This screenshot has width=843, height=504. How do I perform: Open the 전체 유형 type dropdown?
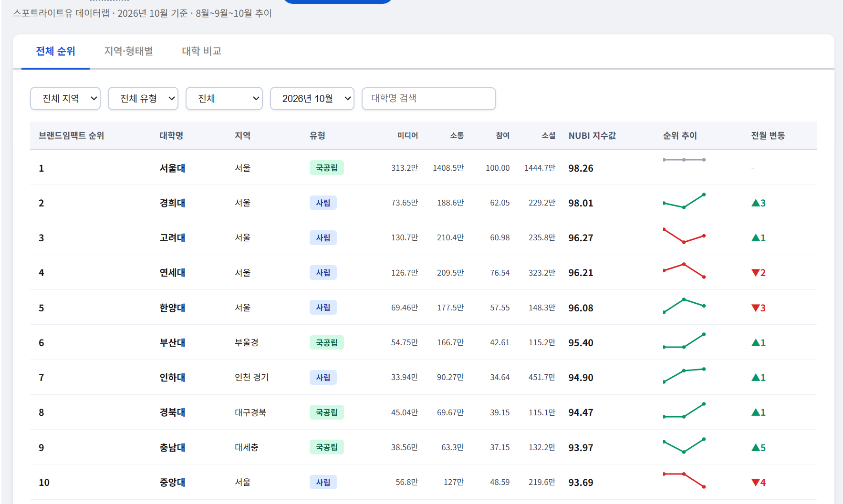tap(143, 99)
